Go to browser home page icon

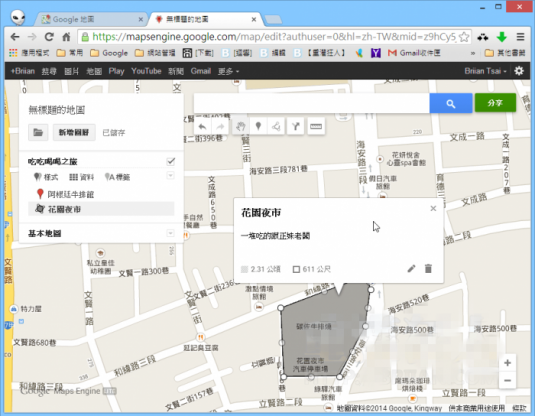pos(66,37)
